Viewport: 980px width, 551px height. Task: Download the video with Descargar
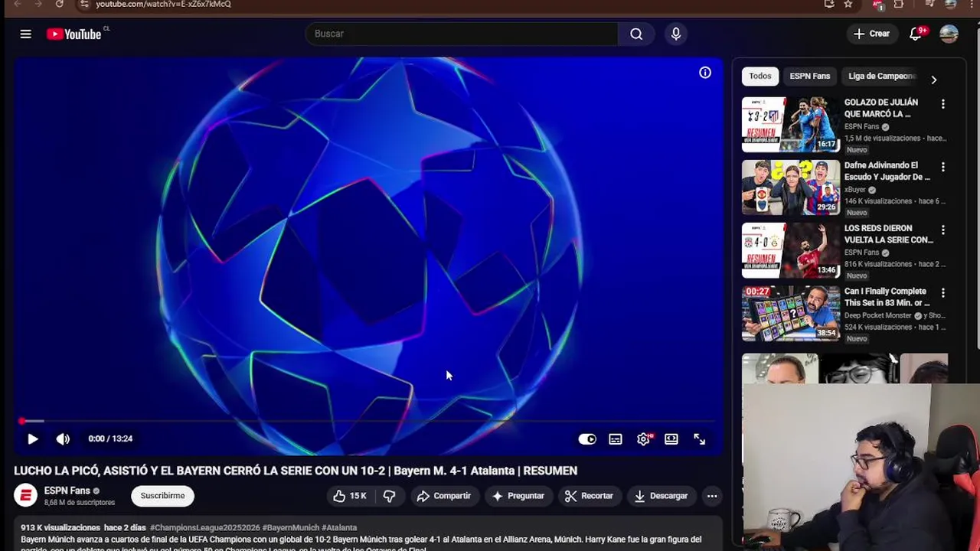661,496
